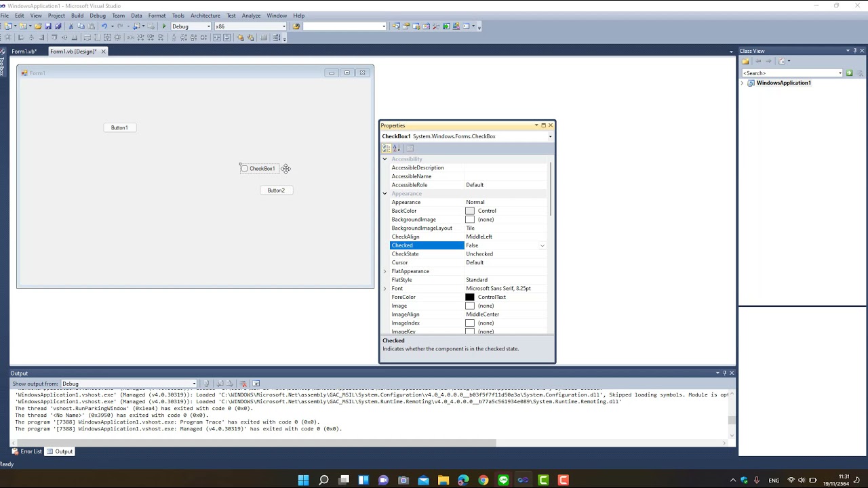
Task: Open the Architecture menu
Action: (x=205, y=16)
